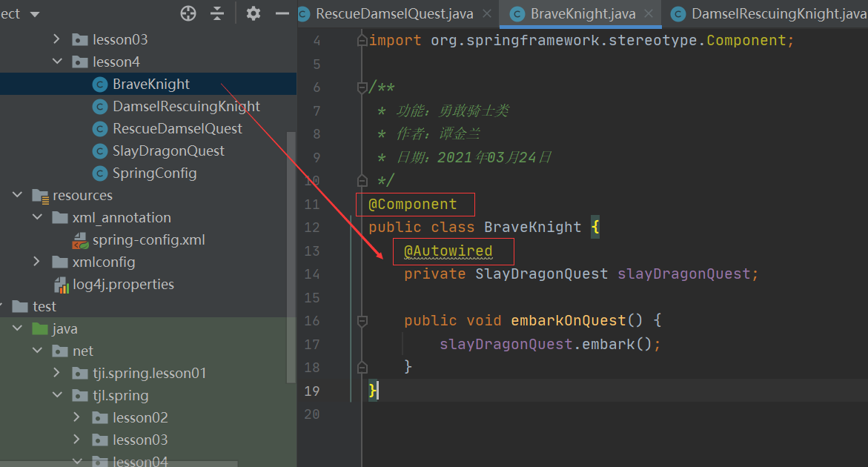Select the test folder

point(44,307)
